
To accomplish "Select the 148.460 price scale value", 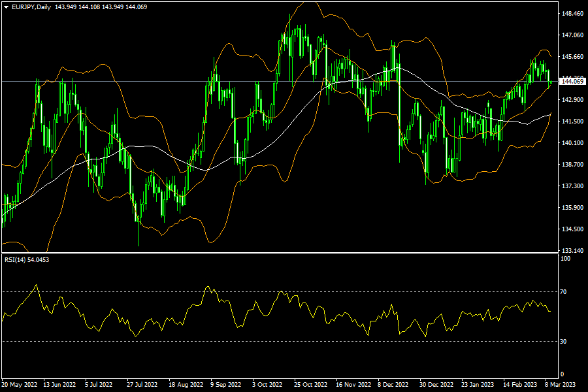I will [x=572, y=14].
